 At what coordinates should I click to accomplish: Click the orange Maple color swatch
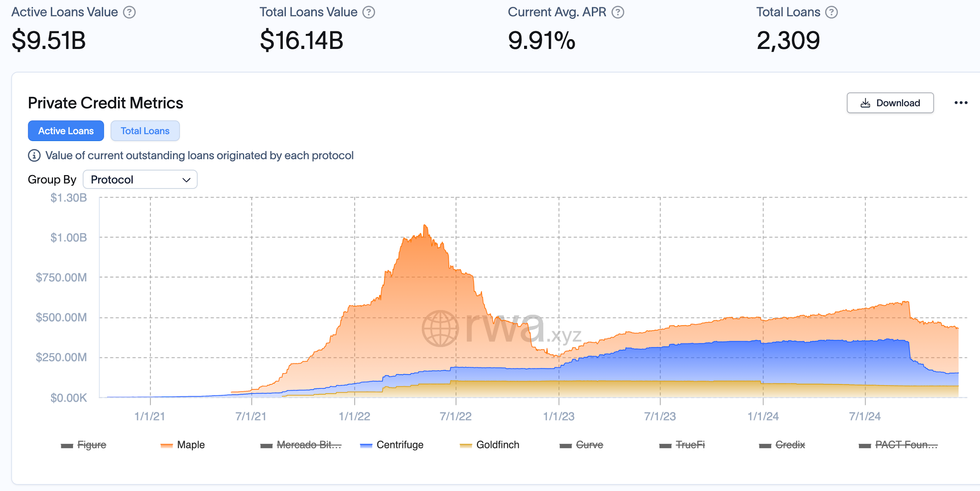pos(167,445)
